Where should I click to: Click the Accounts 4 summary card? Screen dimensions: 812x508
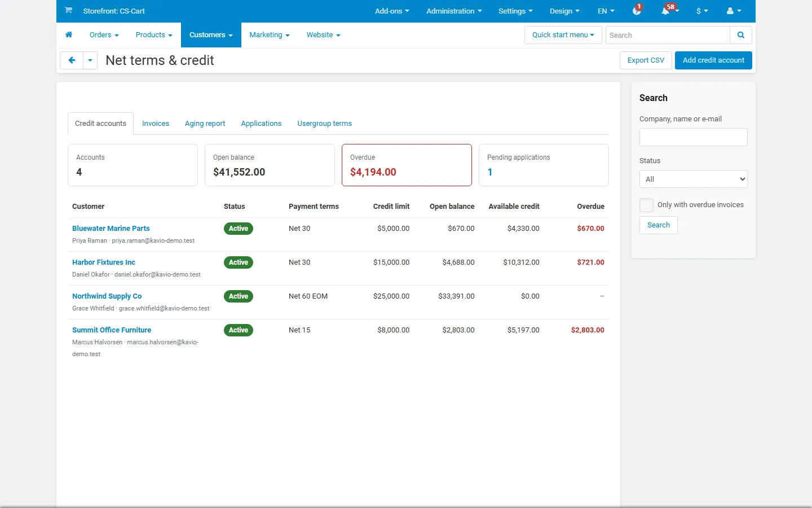[x=133, y=165]
